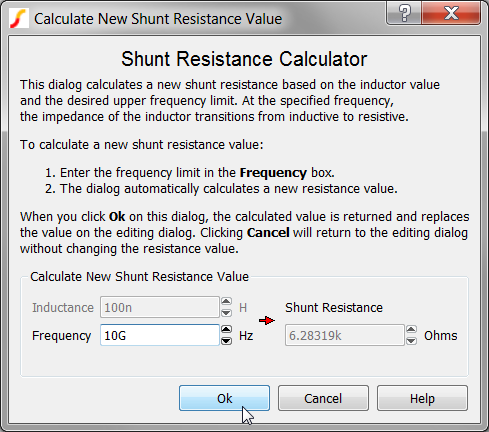
Task: Confirm with the Ok button
Action: click(224, 398)
